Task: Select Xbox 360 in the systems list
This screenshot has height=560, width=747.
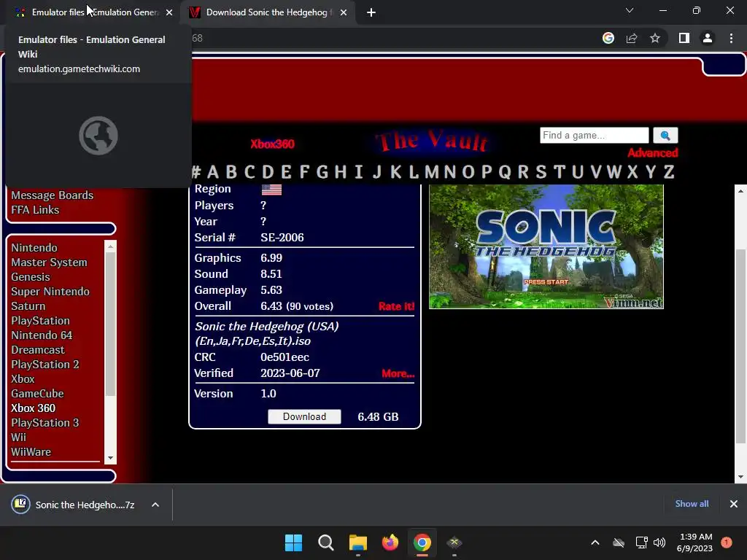Action: 34,408
